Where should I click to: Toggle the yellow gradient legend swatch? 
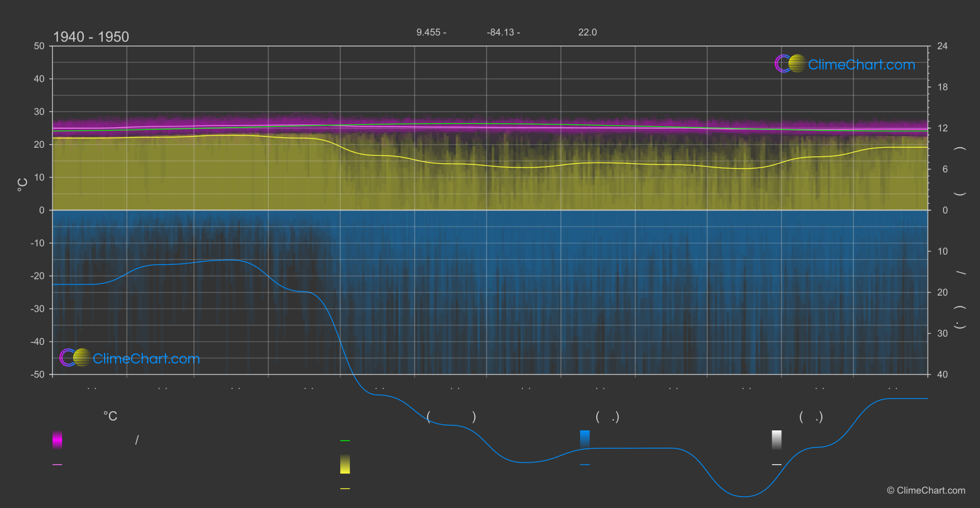coord(345,464)
